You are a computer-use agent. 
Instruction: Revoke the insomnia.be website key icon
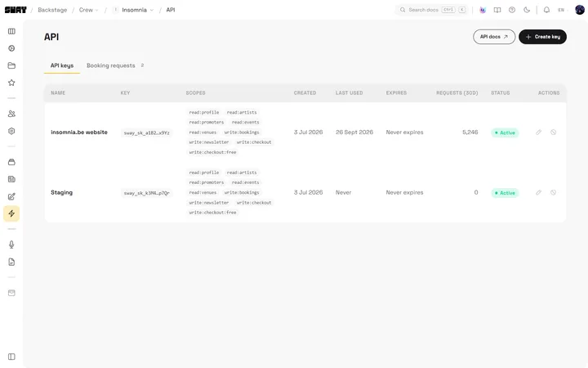(553, 132)
